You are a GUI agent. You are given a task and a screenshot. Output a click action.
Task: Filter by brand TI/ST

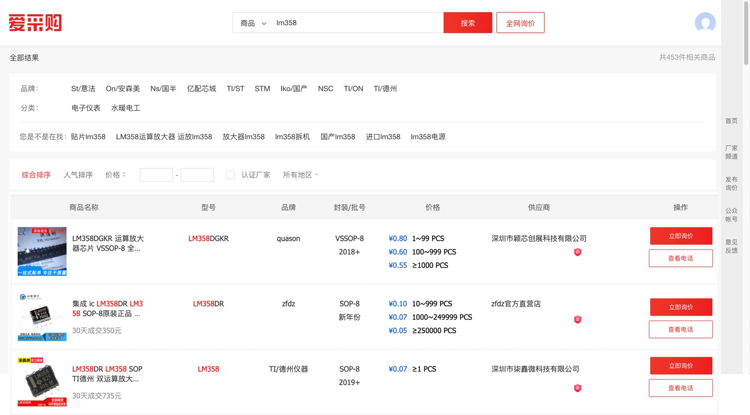click(235, 88)
